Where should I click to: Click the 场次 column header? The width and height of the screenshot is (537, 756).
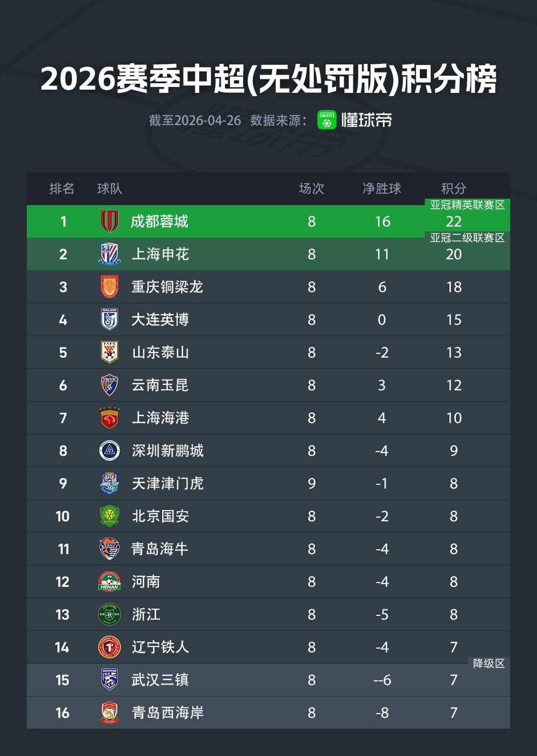click(311, 188)
